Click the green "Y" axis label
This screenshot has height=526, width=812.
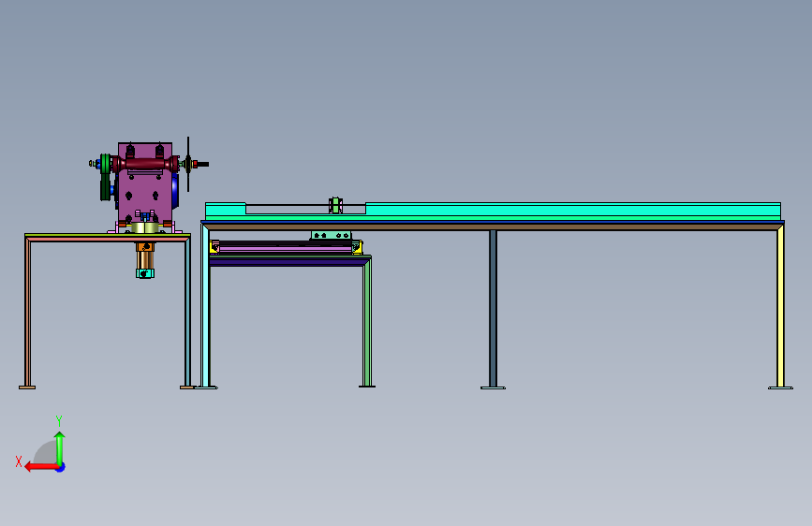[x=59, y=420]
